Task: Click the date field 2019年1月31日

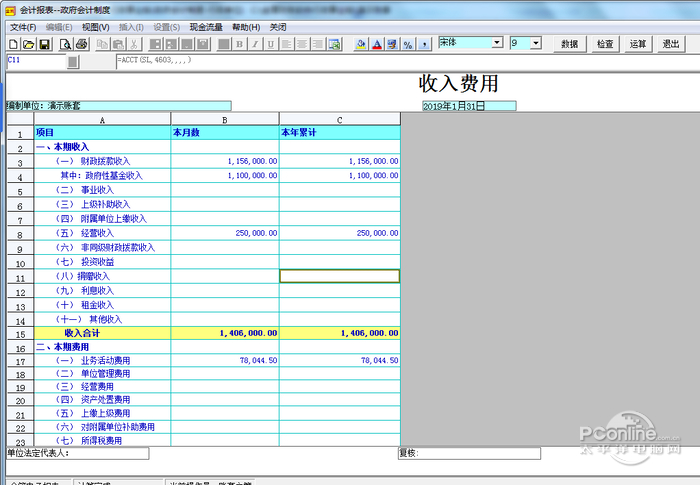Action: point(469,106)
